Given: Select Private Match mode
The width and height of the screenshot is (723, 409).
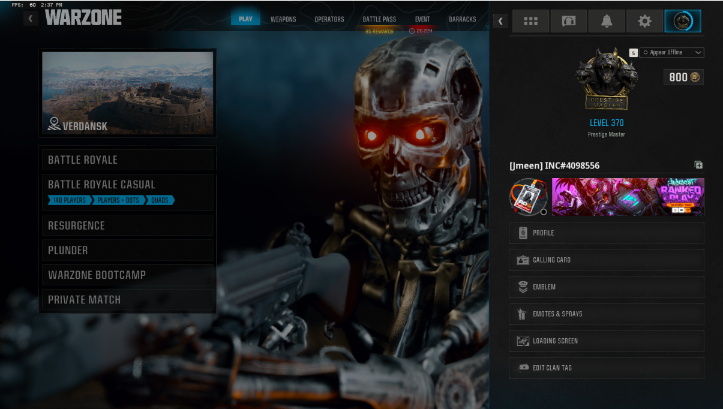Looking at the screenshot, I should 128,300.
